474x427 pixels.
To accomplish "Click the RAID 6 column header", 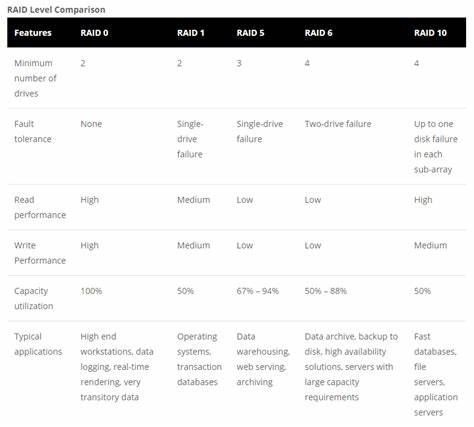I will (318, 33).
